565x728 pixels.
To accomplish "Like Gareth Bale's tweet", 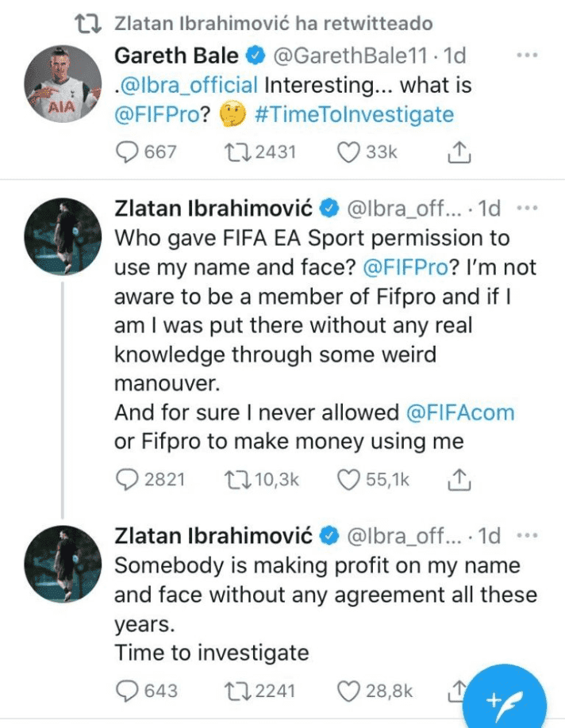I will pos(348,152).
